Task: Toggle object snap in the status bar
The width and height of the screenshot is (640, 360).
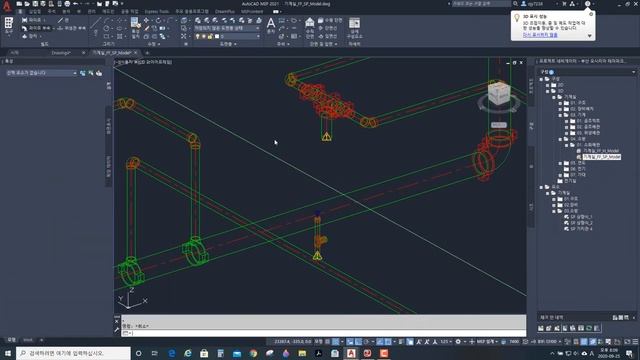Action: (x=388, y=342)
